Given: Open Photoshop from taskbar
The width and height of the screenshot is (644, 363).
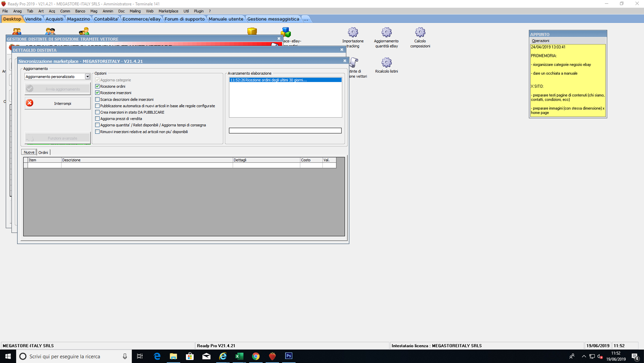Looking at the screenshot, I should pyautogui.click(x=289, y=356).
